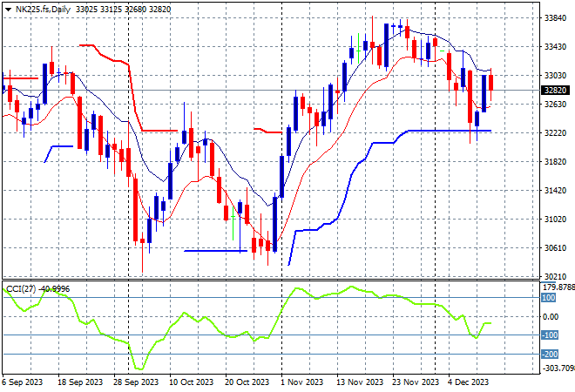Image resolution: width=575 pixels, height=392 pixels.
Task: Click the last red candle on the chart
Action: click(491, 83)
